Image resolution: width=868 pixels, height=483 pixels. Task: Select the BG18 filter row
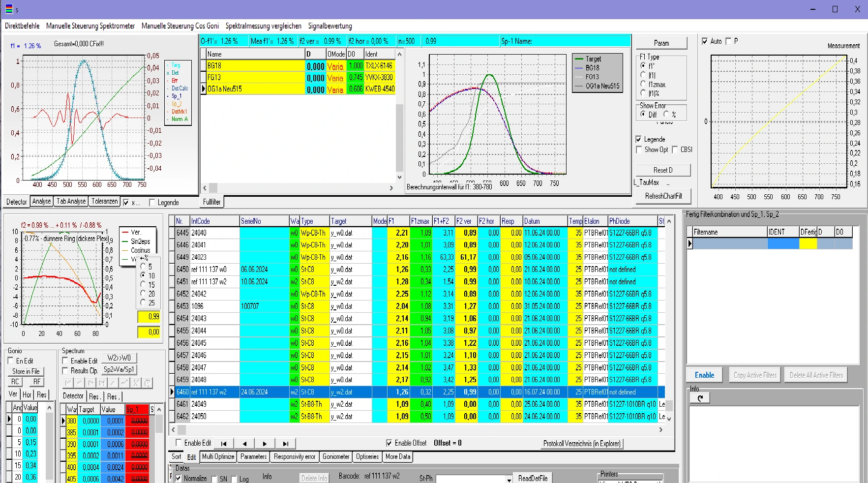(x=298, y=65)
